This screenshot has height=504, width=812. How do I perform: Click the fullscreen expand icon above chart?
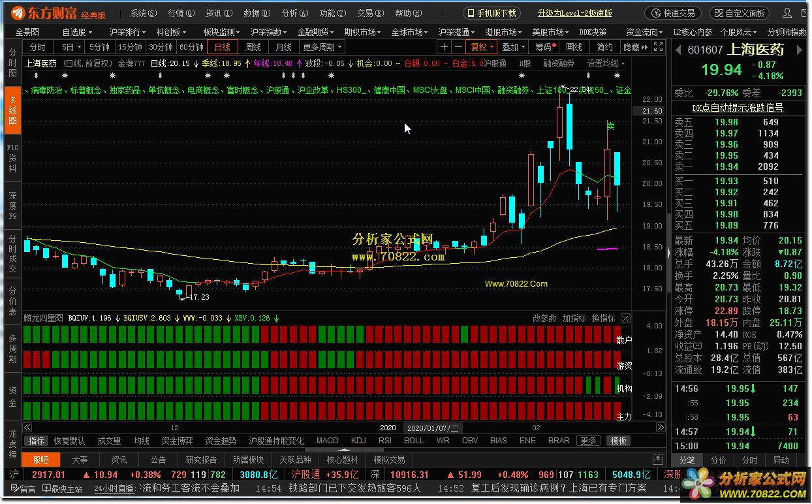coord(659,46)
